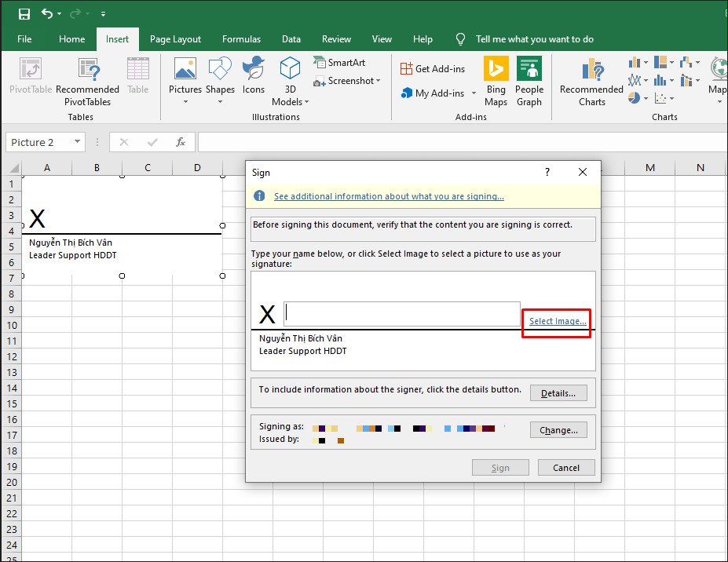Click the Sign button

[500, 468]
